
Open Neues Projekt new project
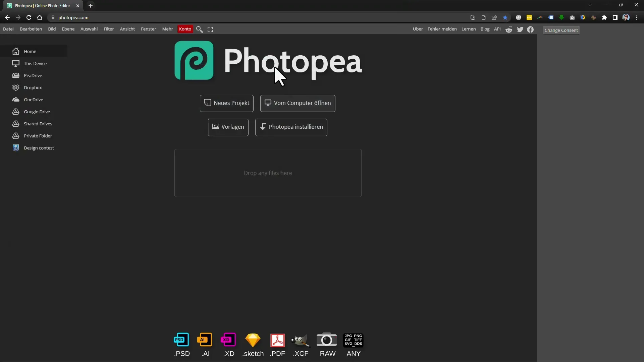227,103
